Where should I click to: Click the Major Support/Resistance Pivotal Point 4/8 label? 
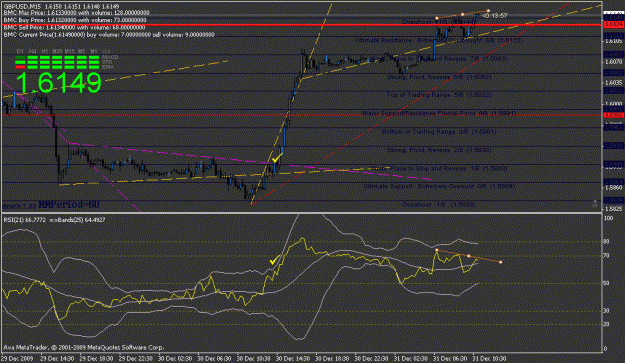(x=439, y=114)
